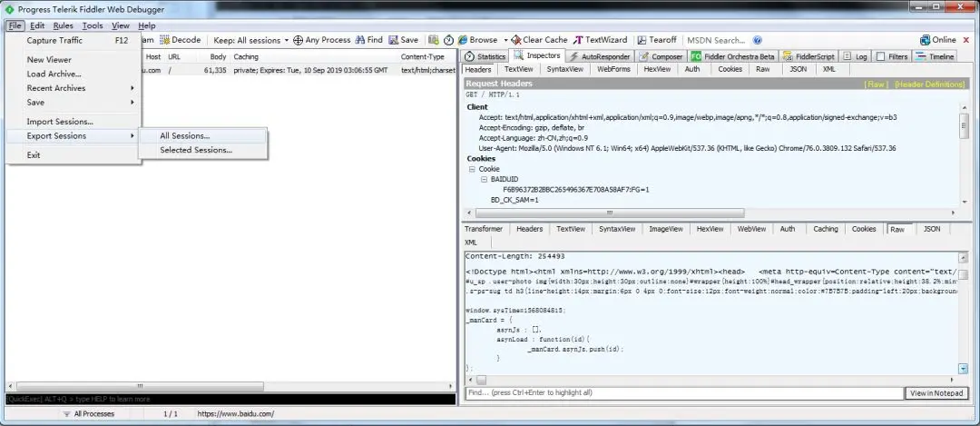Click Capture Traffic in File menu
This screenshot has height=426, width=980.
point(73,40)
